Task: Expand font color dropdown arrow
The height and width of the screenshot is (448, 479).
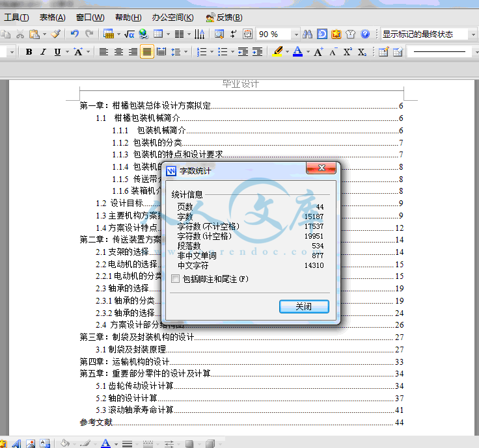Action: [x=308, y=52]
